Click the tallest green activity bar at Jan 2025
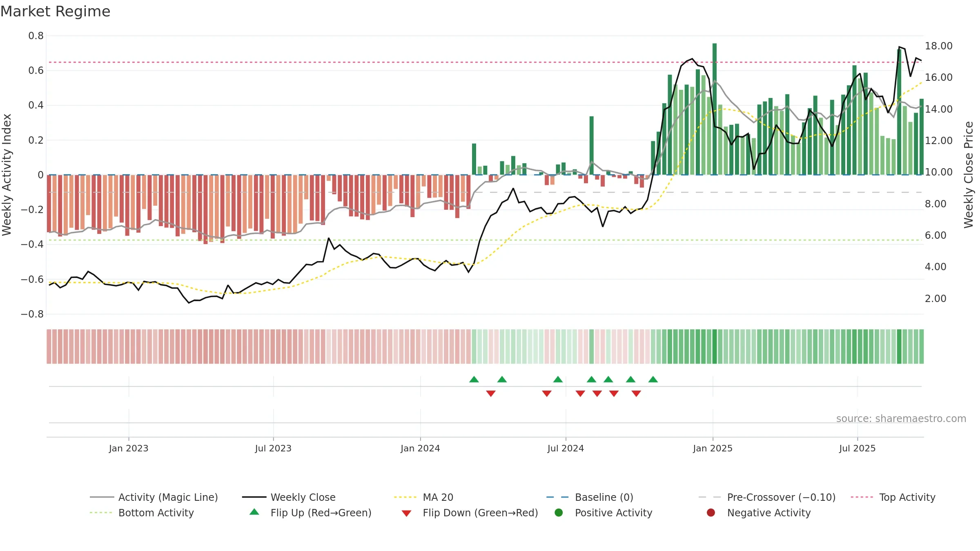Screen dimensions: 980x551 point(715,109)
